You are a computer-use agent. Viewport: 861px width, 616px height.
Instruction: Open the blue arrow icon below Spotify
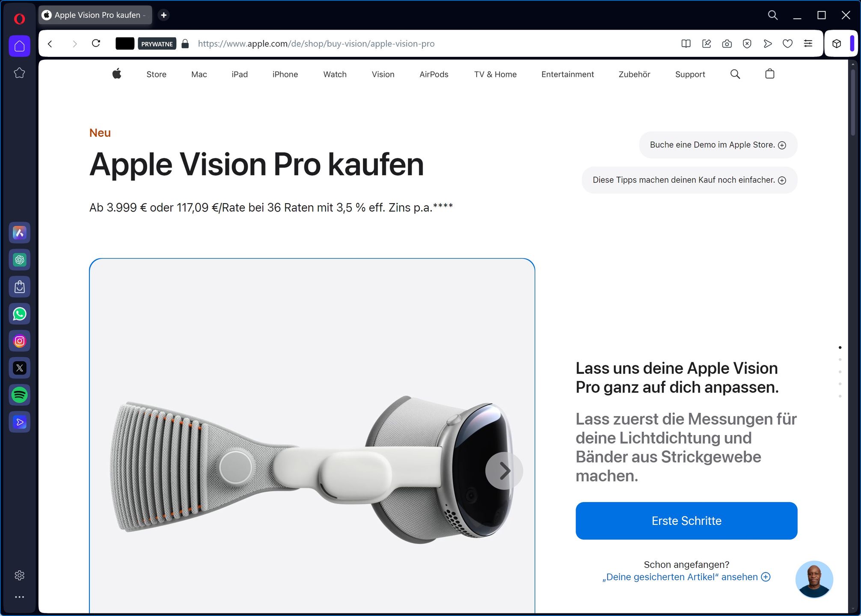pos(20,422)
